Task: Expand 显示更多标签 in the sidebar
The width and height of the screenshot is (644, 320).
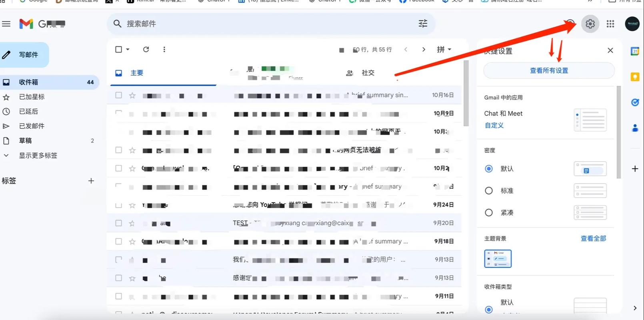Action: (38, 155)
